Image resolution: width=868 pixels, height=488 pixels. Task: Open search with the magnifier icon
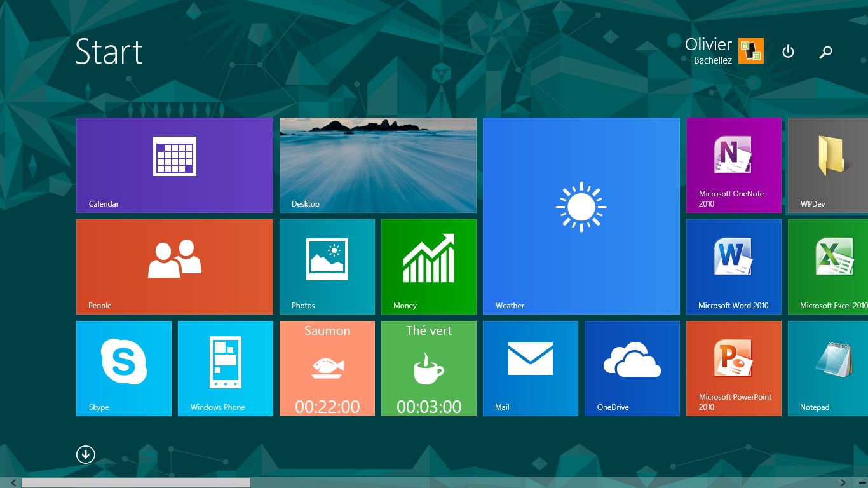point(825,52)
